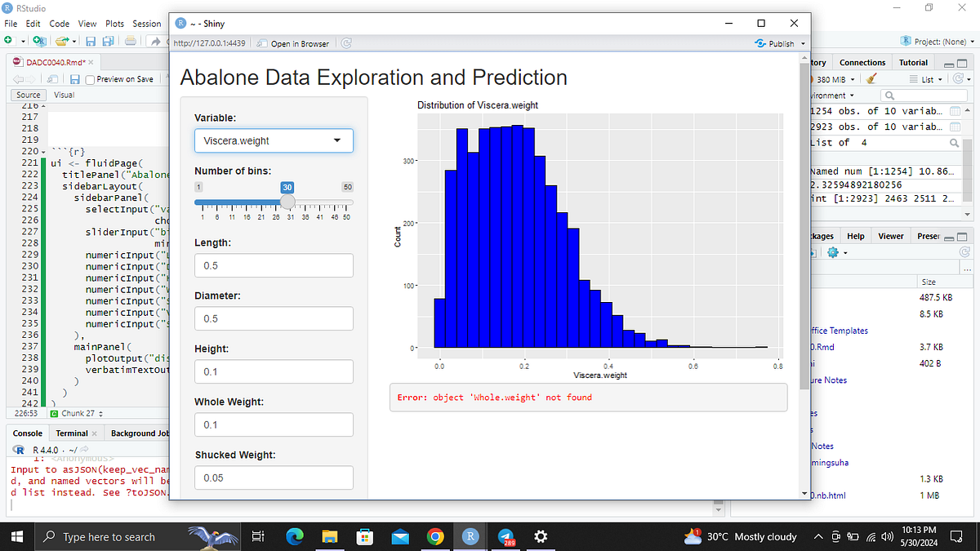
Task: Save all open documents with the multi-save icon
Action: [x=107, y=41]
